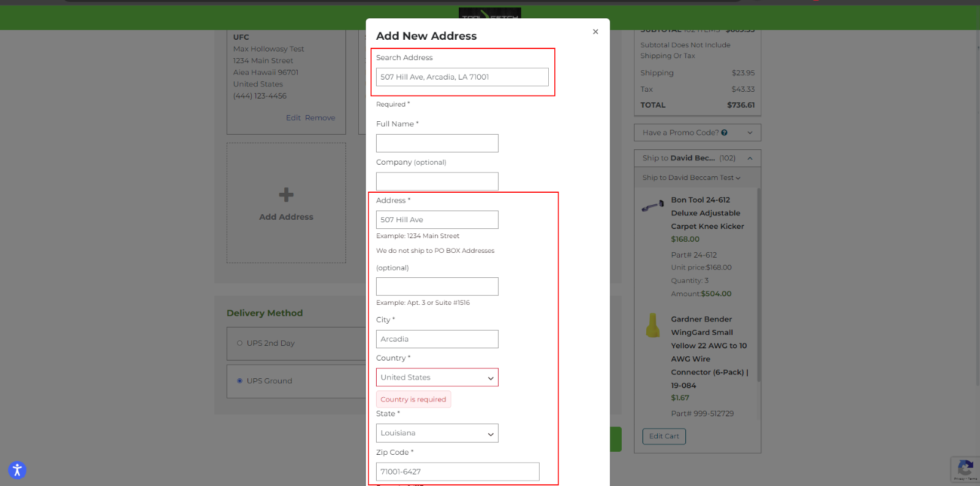
Task: Open the Country dropdown
Action: 437,378
